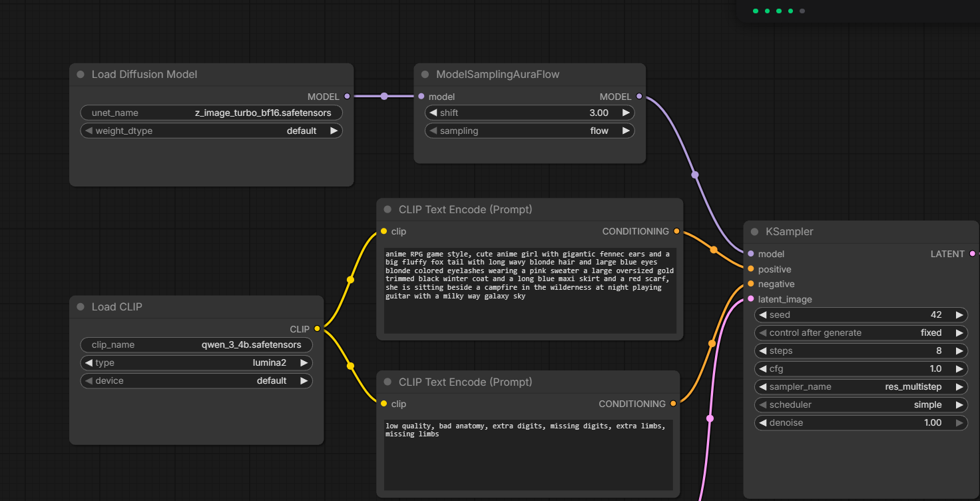This screenshot has height=501, width=980.
Task: Click clip input socket of the low quality prompt node
Action: [x=383, y=404]
